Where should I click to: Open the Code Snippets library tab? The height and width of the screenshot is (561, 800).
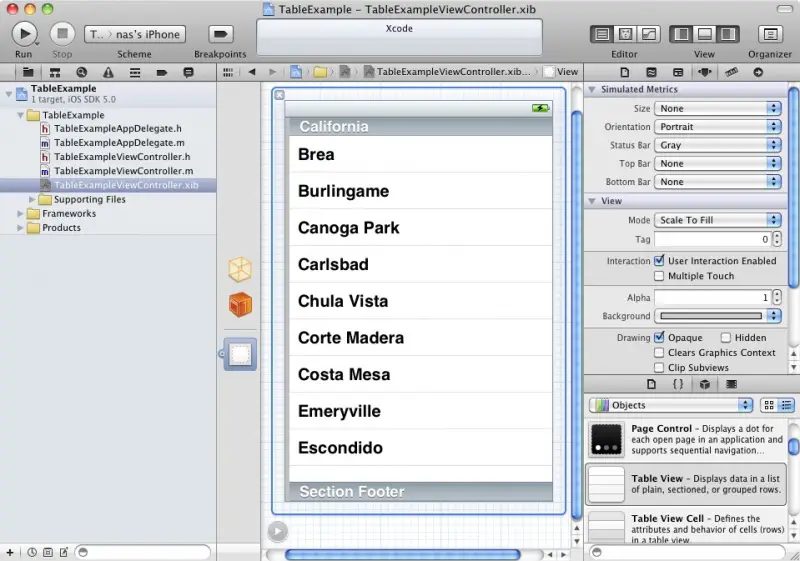point(678,384)
